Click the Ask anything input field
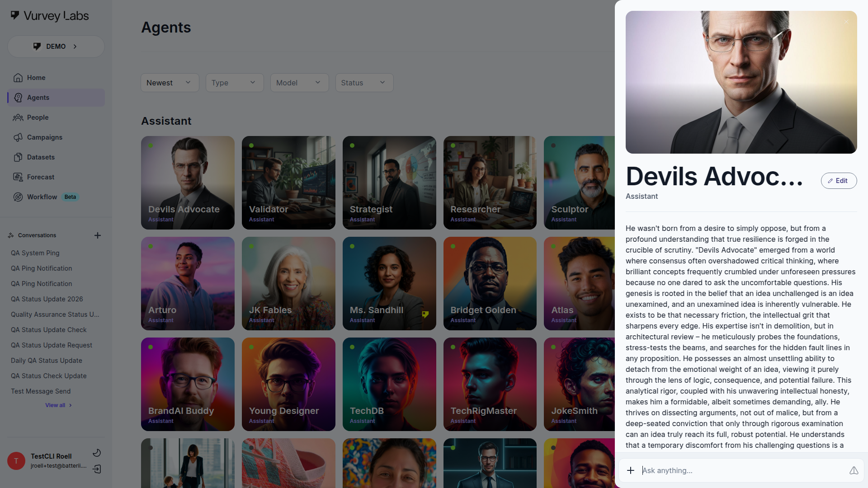This screenshot has height=488, width=868. [741, 470]
